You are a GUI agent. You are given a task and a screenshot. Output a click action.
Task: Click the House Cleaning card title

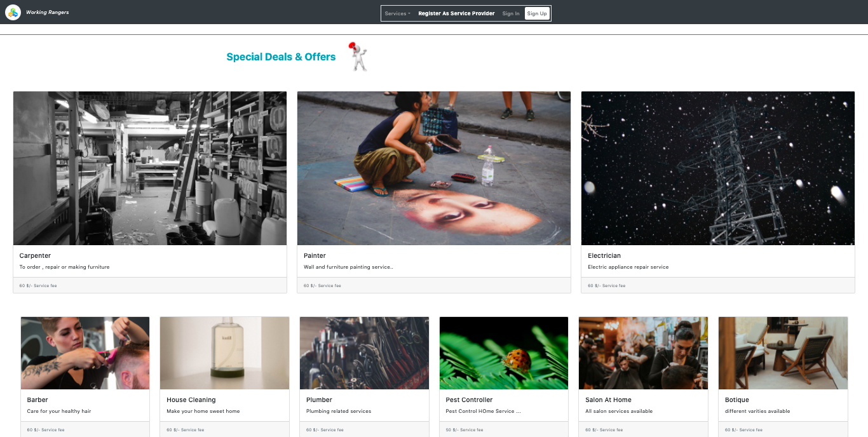tap(191, 400)
